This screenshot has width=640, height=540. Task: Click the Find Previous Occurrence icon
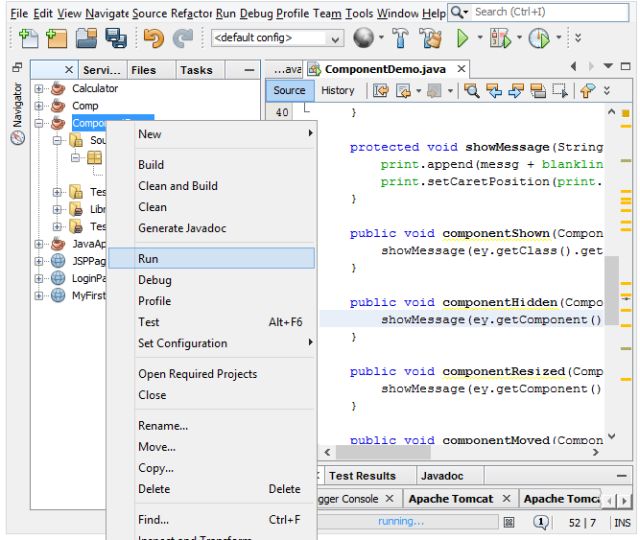pyautogui.click(x=494, y=91)
